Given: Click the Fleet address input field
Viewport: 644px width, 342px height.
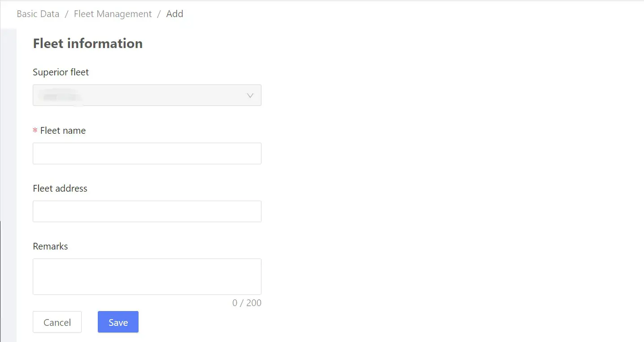Looking at the screenshot, I should (x=147, y=211).
